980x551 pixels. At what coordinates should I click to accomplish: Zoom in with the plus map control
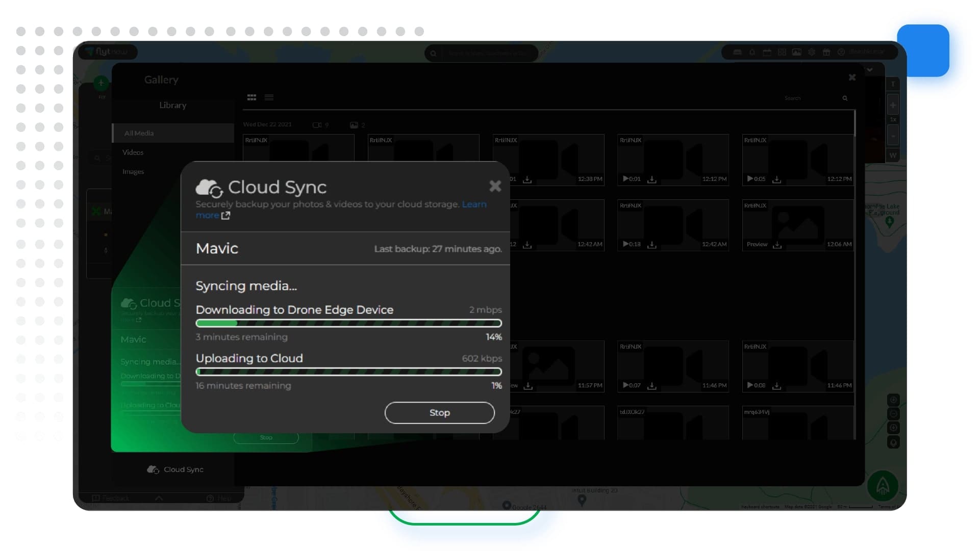tap(893, 106)
